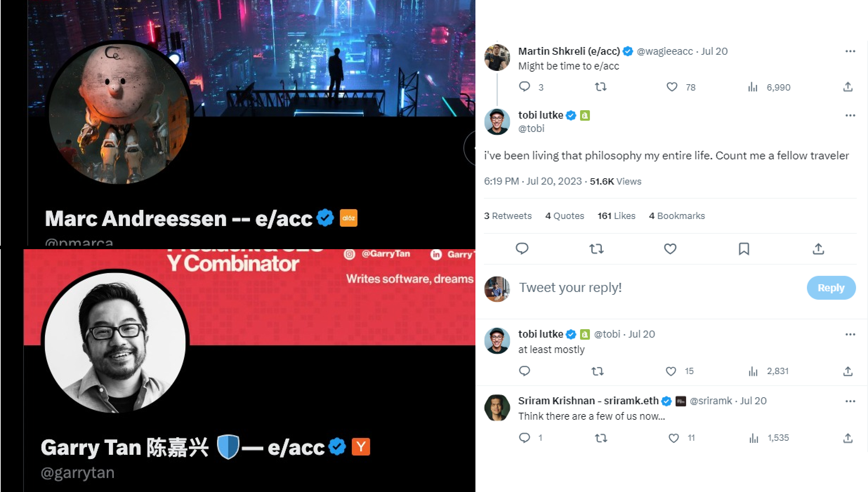The width and height of the screenshot is (868, 492).
Task: Reply to Martin Shkreli's tweet via comment icon
Action: [524, 87]
